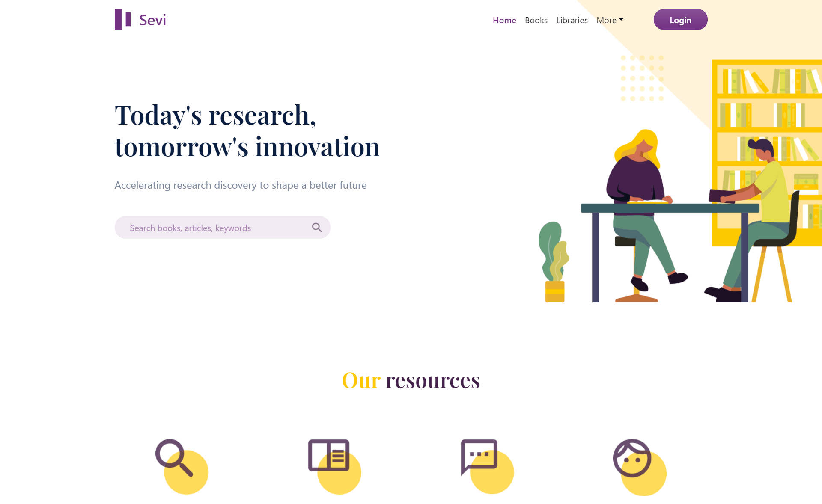
Task: Click the Login button
Action: (680, 20)
